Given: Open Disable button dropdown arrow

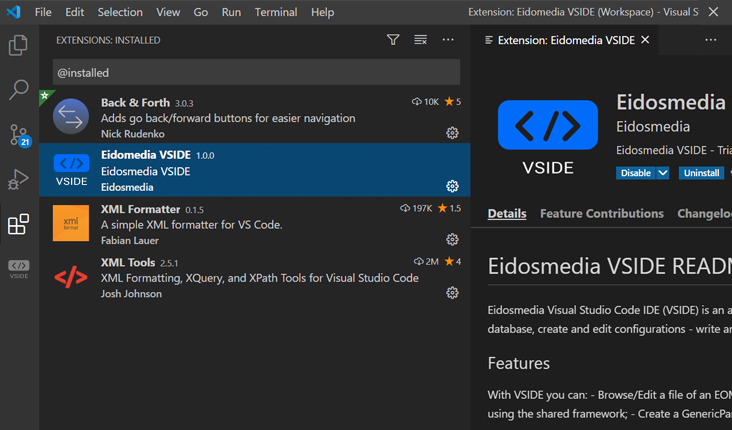Looking at the screenshot, I should 663,173.
